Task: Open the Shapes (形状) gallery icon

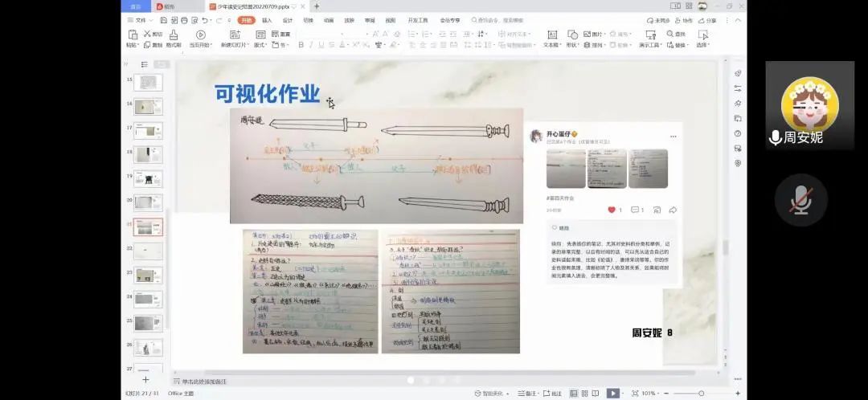Action: coord(572,35)
